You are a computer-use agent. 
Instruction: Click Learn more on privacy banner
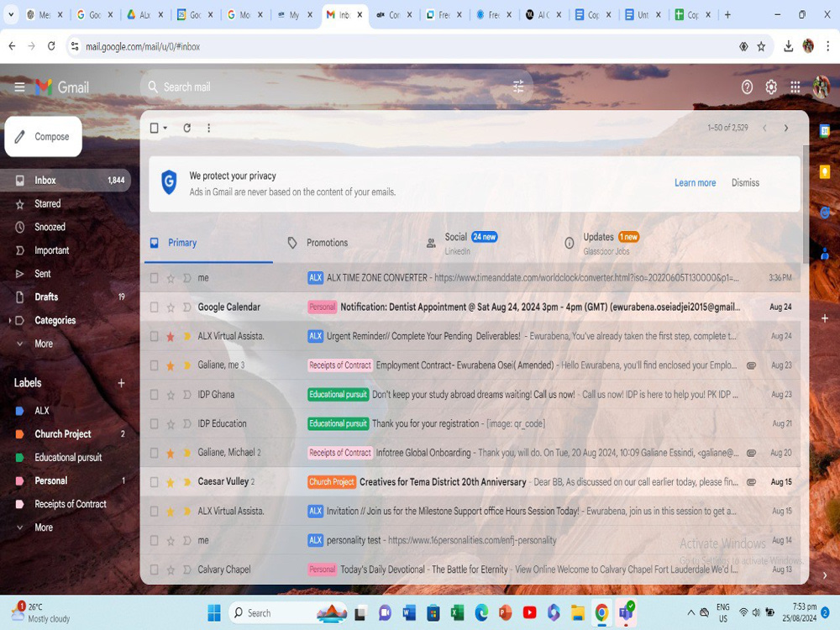click(x=695, y=182)
